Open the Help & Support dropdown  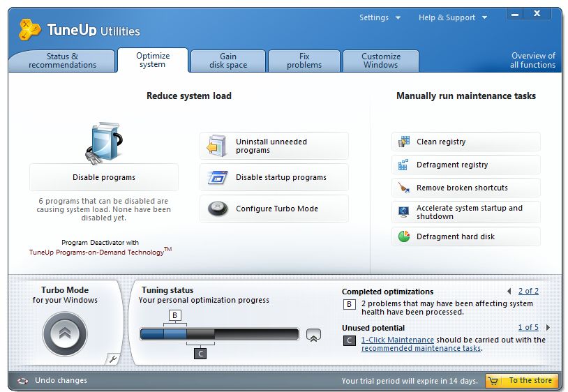[453, 17]
